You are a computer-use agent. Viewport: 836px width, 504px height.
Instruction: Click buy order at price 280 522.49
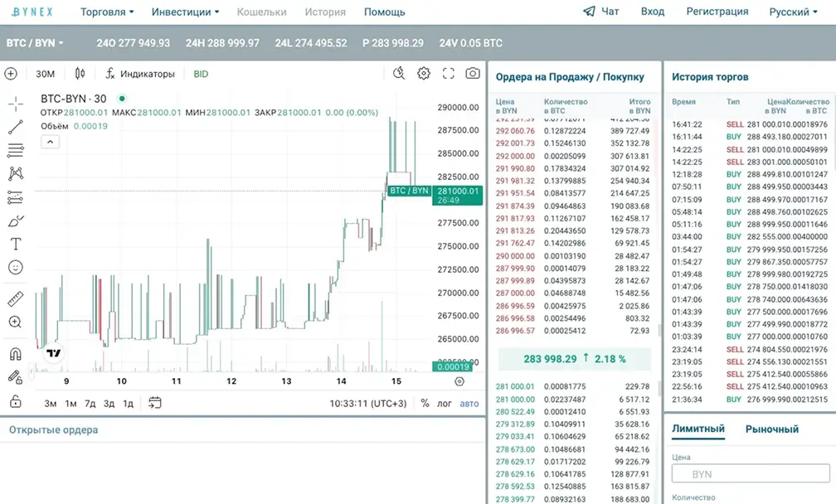pyautogui.click(x=572, y=412)
